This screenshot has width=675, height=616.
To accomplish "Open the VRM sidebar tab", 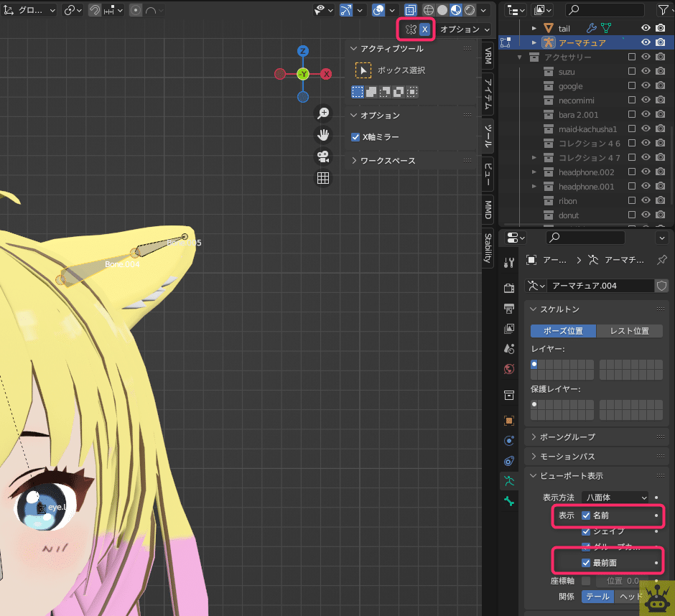I will click(488, 55).
